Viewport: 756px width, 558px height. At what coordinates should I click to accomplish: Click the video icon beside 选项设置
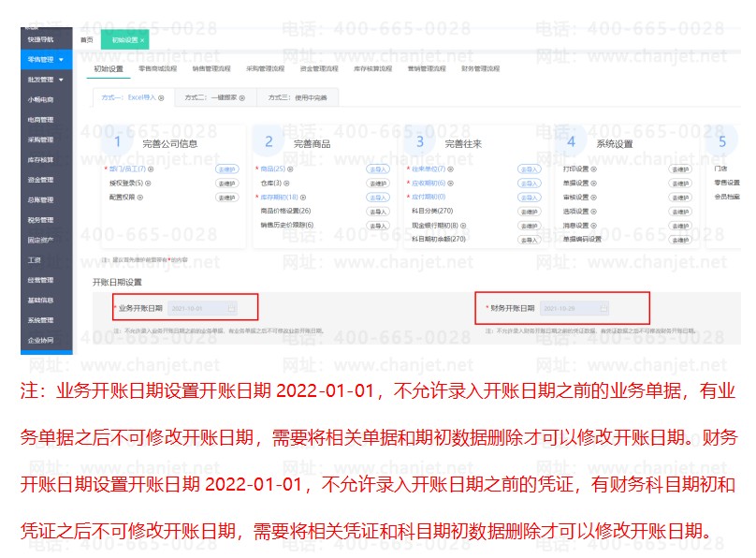pos(593,212)
